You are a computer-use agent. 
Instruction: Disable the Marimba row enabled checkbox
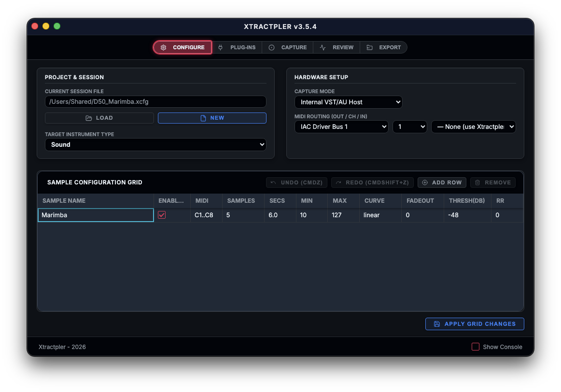pos(162,215)
